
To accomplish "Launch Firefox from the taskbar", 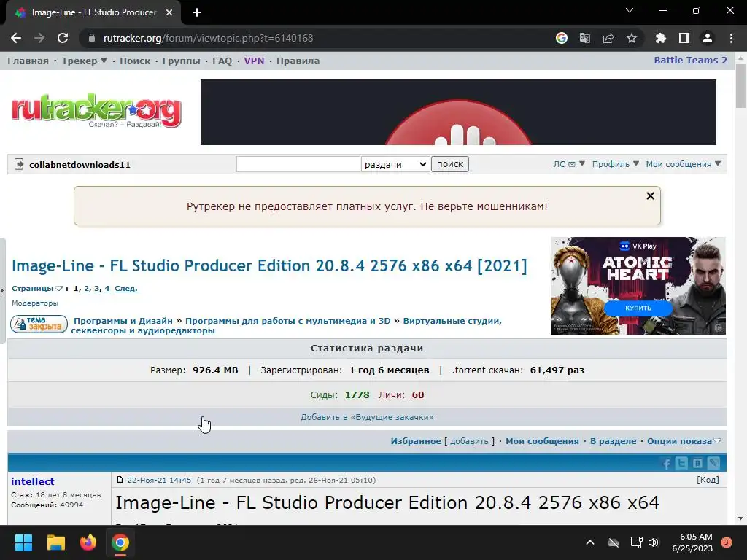I will pyautogui.click(x=88, y=542).
